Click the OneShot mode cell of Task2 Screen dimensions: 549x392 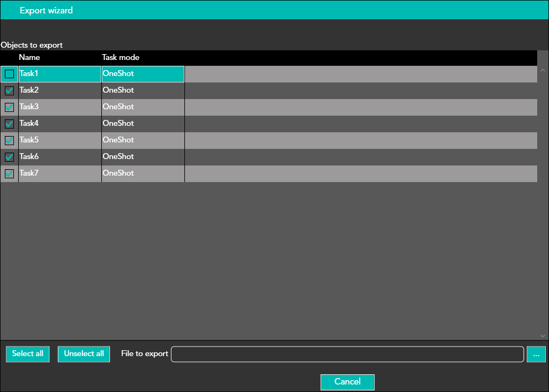coord(143,91)
